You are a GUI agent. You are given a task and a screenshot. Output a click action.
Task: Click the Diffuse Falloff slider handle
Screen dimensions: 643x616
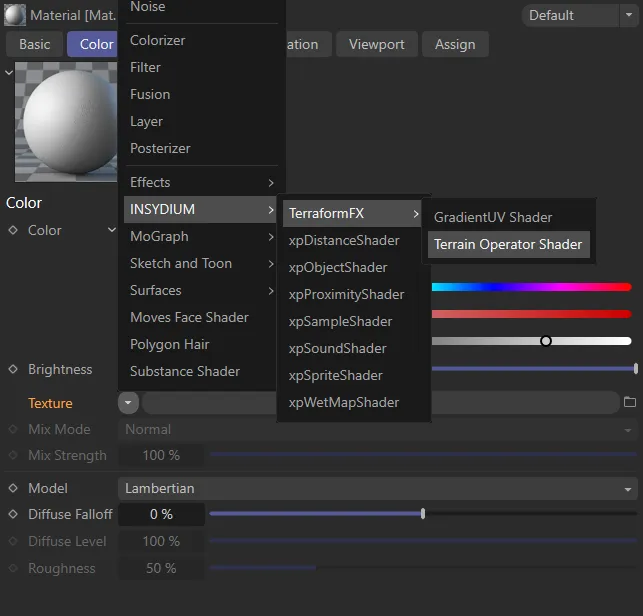pyautogui.click(x=423, y=514)
